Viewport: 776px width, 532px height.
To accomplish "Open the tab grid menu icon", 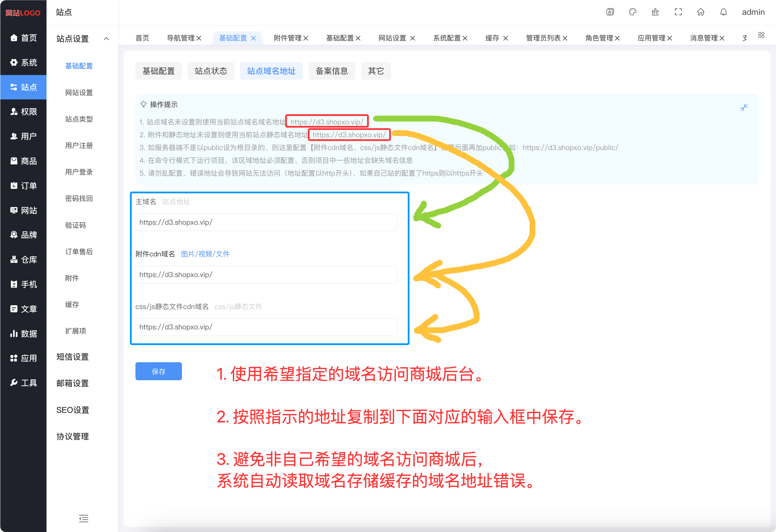I will pyautogui.click(x=761, y=35).
